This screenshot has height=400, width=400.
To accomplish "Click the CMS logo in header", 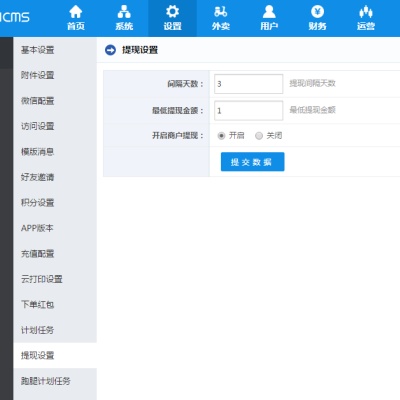I will [x=15, y=17].
